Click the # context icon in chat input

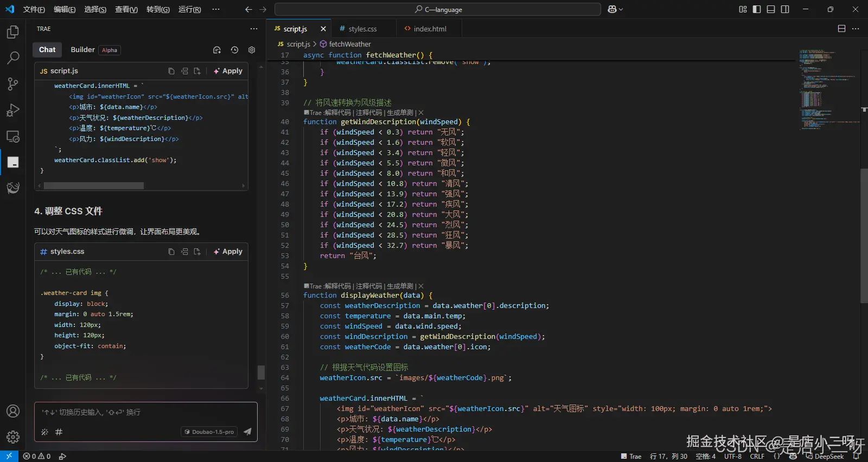[x=59, y=432]
